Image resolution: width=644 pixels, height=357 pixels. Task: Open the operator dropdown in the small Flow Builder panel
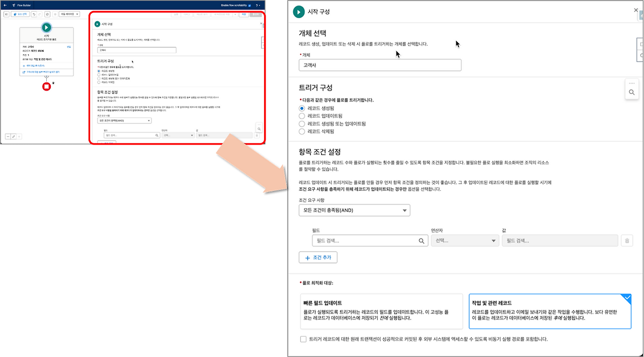[x=178, y=135]
